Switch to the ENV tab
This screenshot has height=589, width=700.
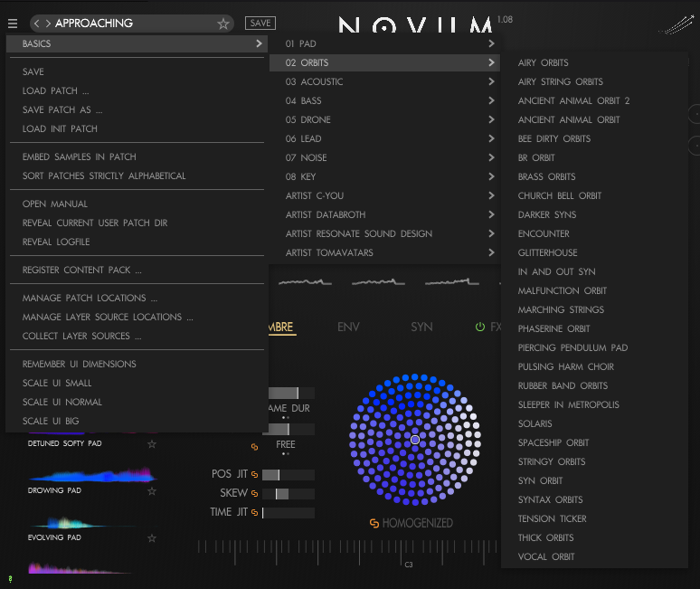[348, 327]
